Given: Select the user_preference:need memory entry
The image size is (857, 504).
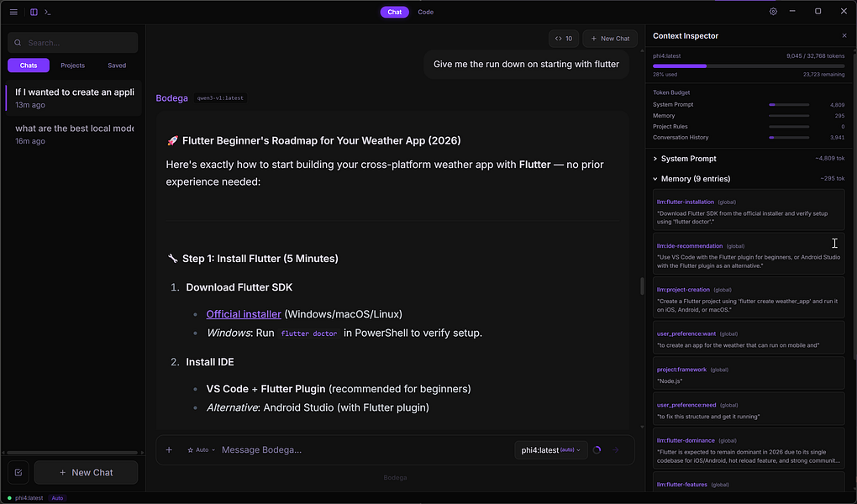Looking at the screenshot, I should [749, 409].
